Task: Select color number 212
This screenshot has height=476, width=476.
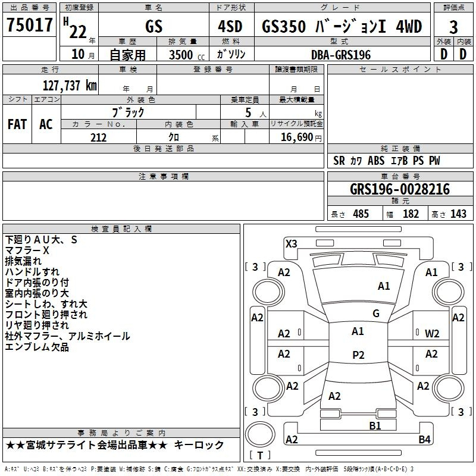Action: point(98,137)
